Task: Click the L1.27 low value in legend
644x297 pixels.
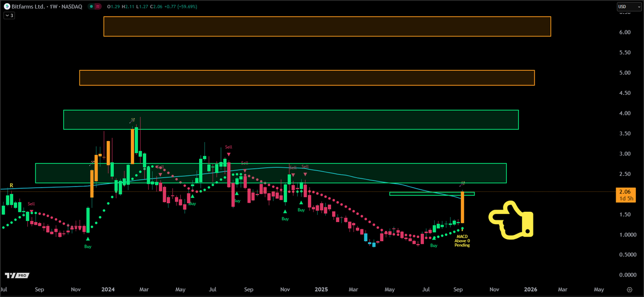Action: coord(141,7)
